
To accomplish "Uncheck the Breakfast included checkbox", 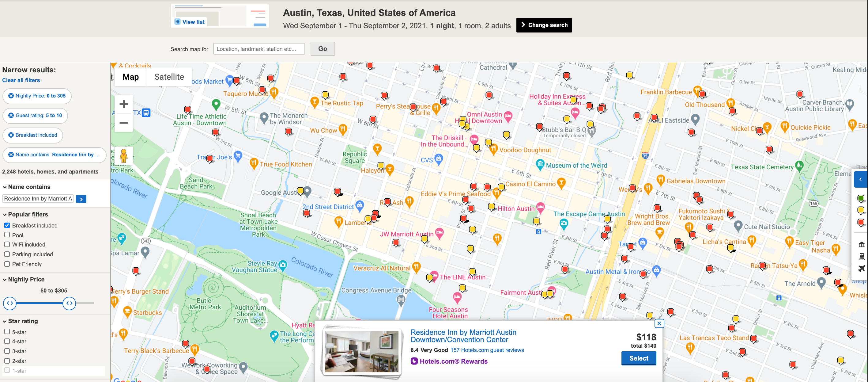I will [x=7, y=225].
